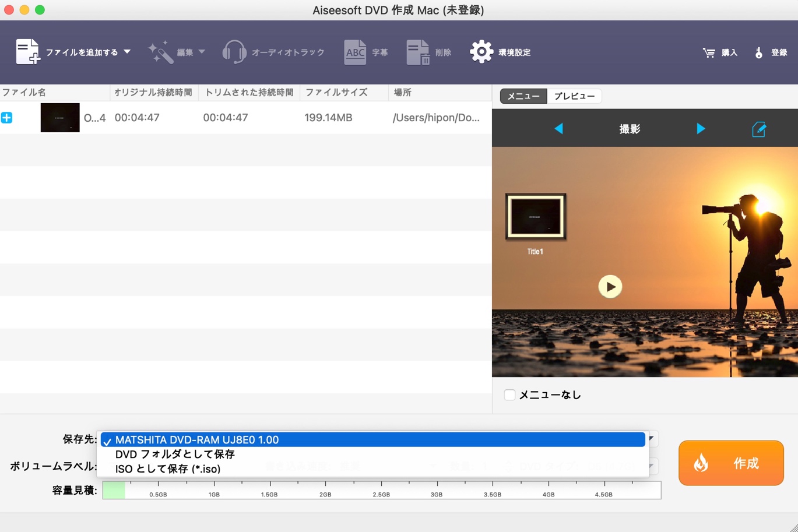The width and height of the screenshot is (798, 532).
Task: Click the 199.14MB file size cell
Action: tap(328, 118)
